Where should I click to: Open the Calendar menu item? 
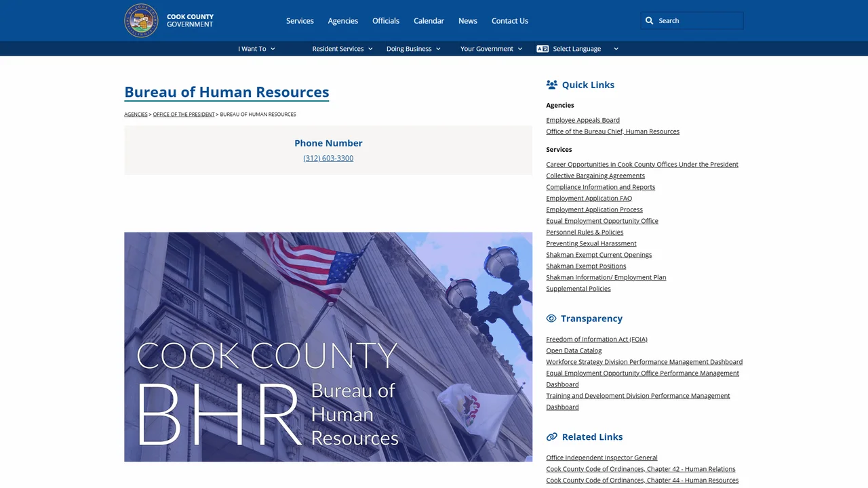tap(429, 20)
